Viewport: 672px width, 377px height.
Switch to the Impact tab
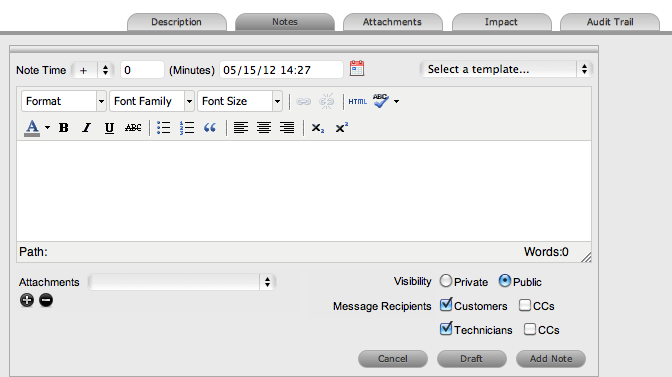501,22
